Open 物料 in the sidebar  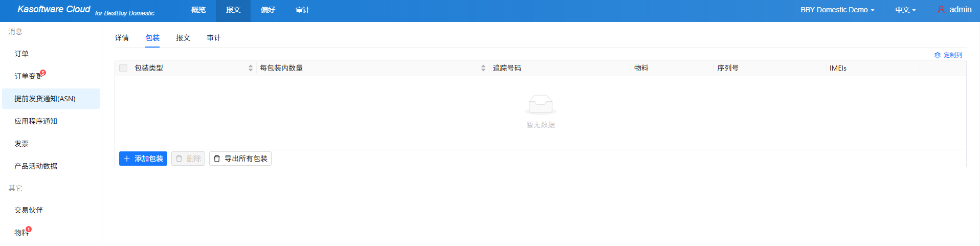point(51,233)
